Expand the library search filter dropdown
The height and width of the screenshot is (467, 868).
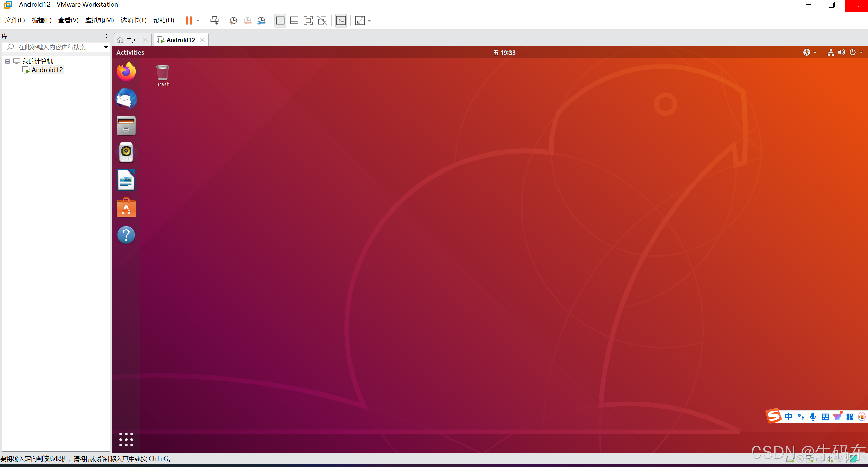(105, 47)
